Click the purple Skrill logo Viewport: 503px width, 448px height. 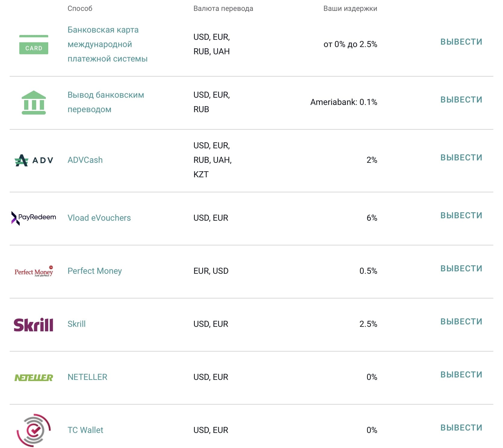pyautogui.click(x=33, y=325)
